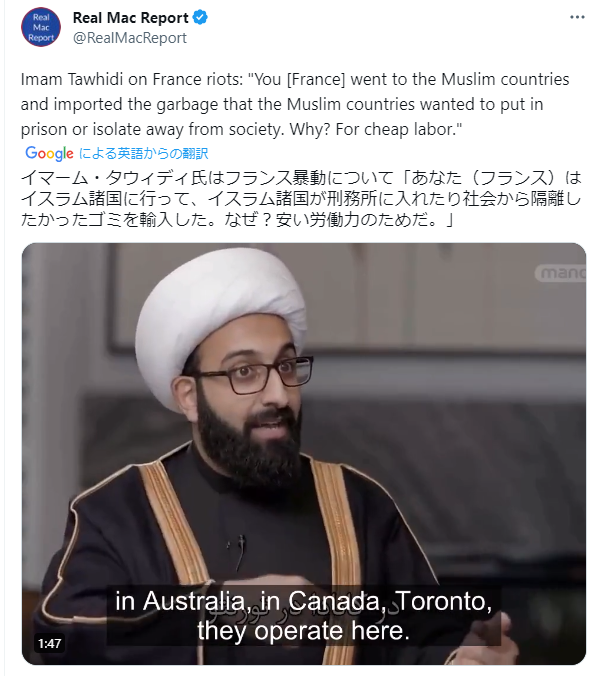The height and width of the screenshot is (676, 603).
Task: Play the Imam Tawhidi video
Action: (304, 454)
